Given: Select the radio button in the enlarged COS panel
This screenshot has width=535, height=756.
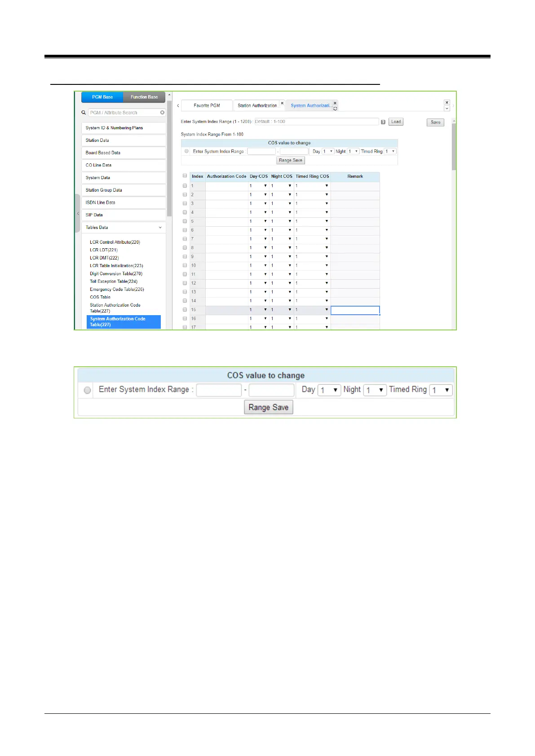Looking at the screenshot, I should (88, 390).
